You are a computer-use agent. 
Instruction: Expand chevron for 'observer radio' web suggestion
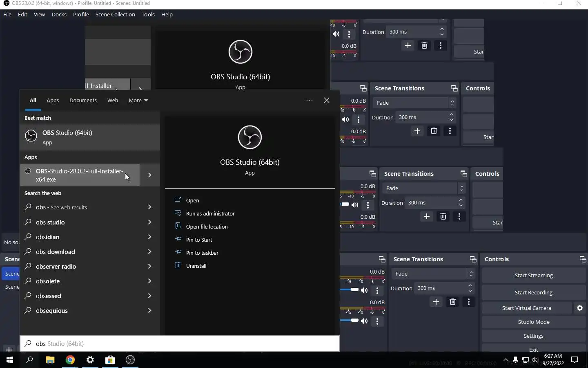coord(149,266)
